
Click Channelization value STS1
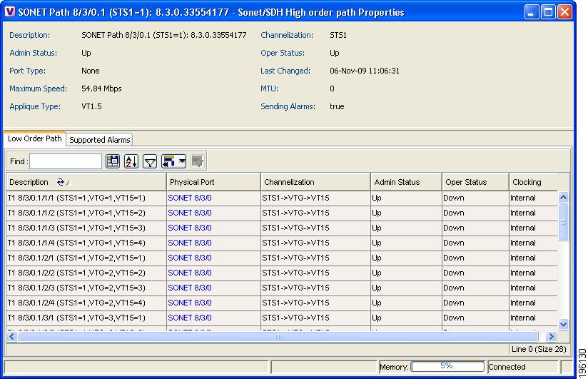(x=338, y=35)
